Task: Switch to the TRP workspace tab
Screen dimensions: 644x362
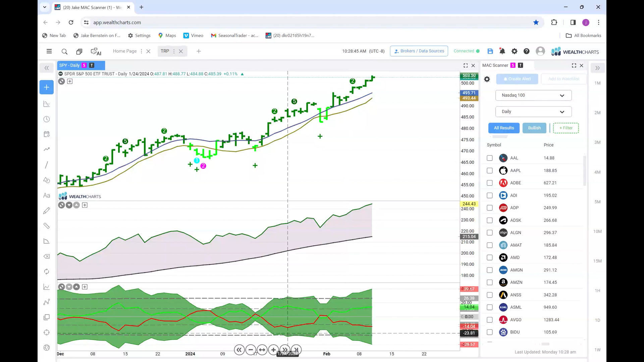Action: pos(165,51)
